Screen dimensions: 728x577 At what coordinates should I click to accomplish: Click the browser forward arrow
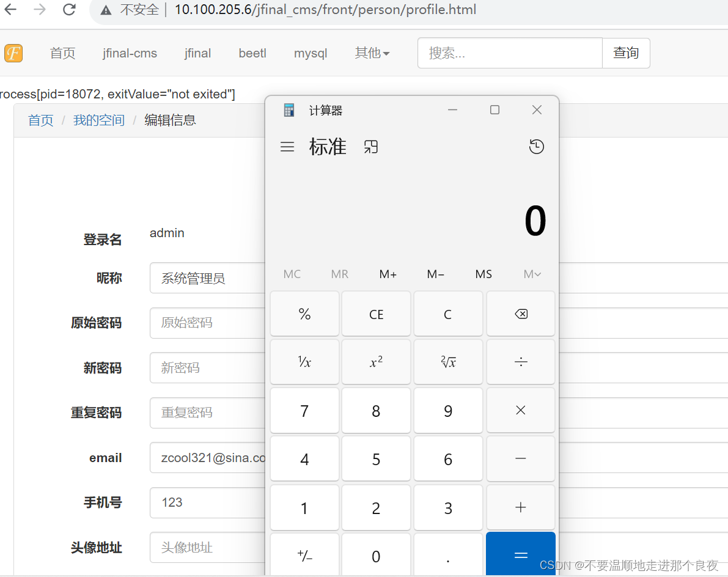pyautogui.click(x=40, y=9)
